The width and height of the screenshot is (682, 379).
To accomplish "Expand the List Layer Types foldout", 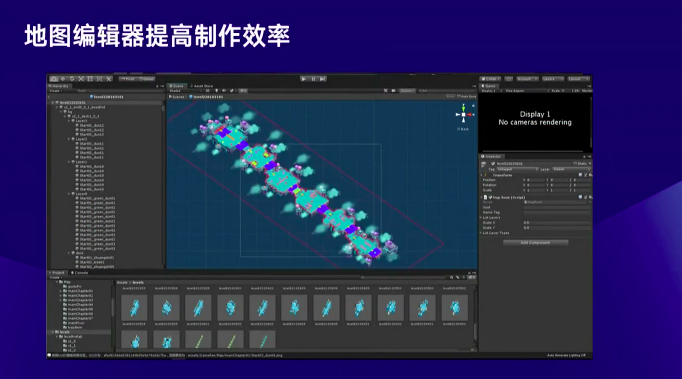I will click(x=496, y=233).
